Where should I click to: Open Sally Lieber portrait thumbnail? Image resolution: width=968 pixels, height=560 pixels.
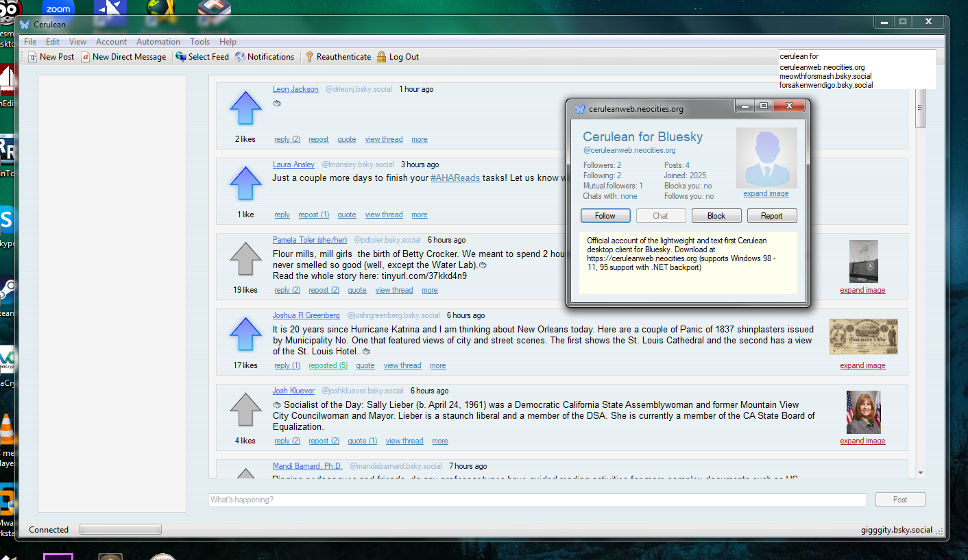pos(863,412)
